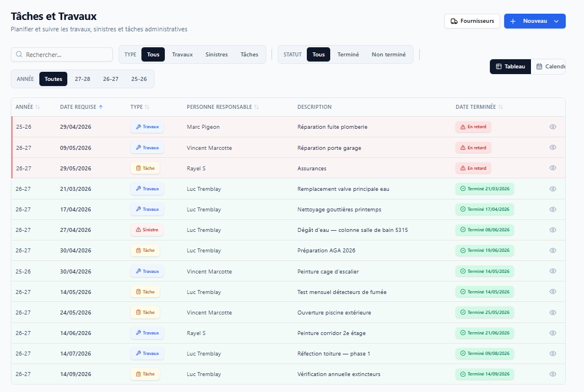Open eye icon for Réfection toiture phase 1
This screenshot has width=584, height=392.
[553, 354]
